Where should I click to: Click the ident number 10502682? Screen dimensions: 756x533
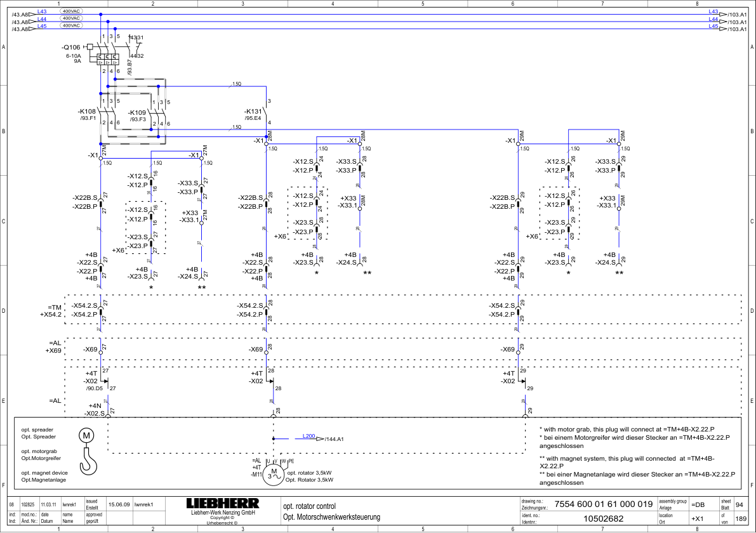tap(603, 519)
